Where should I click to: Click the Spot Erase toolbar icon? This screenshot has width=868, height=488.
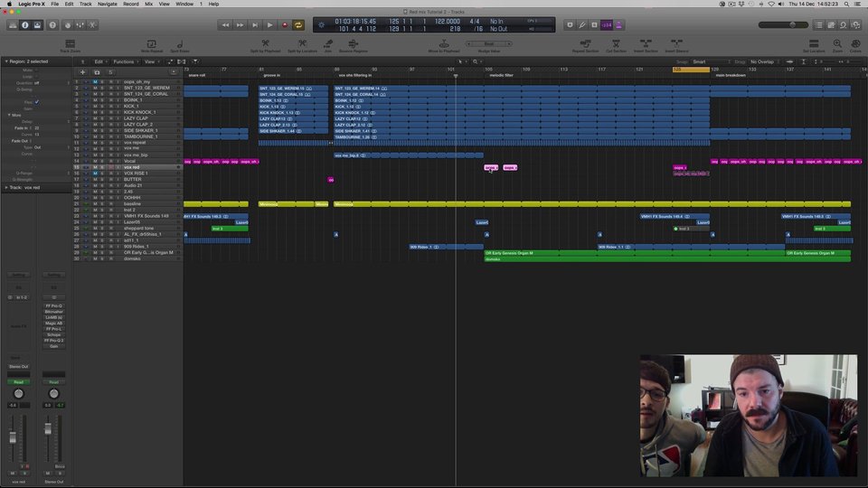pos(180,43)
